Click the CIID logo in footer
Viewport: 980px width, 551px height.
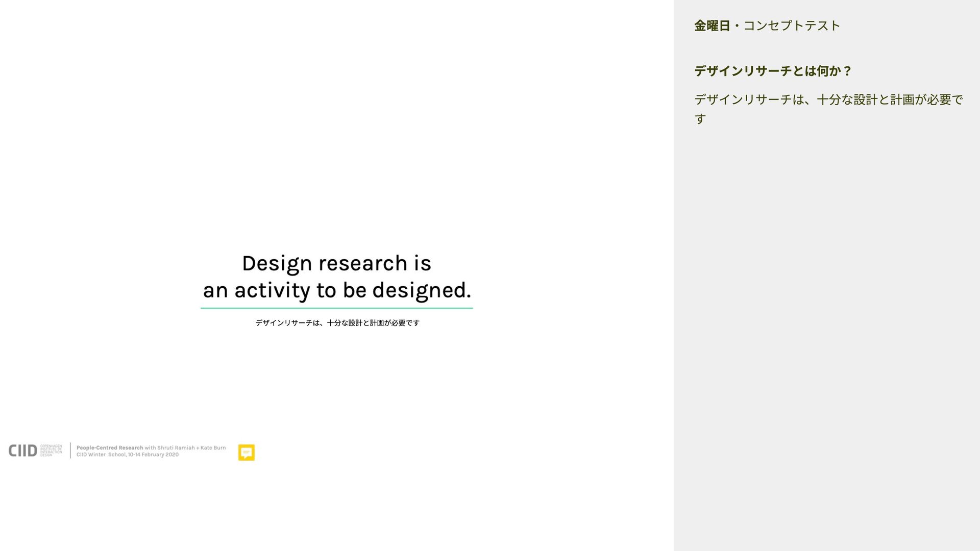23,450
